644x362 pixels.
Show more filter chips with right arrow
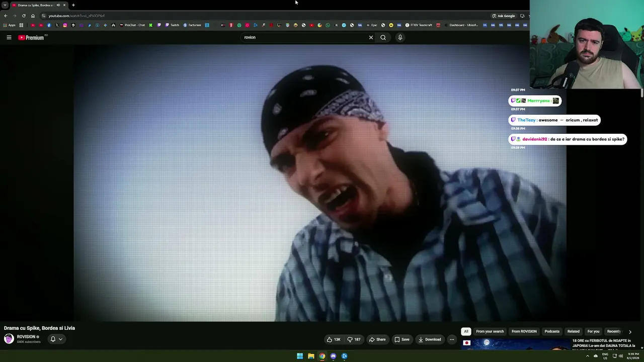click(630, 332)
